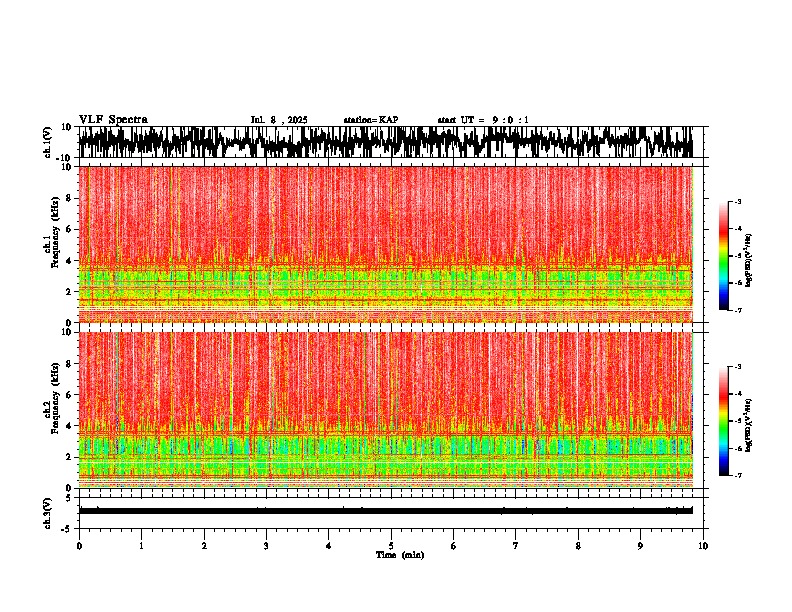Image resolution: width=792 pixels, height=612 pixels.
Task: Click the "-3" label on ch.1 colorbar
Action: [737, 201]
